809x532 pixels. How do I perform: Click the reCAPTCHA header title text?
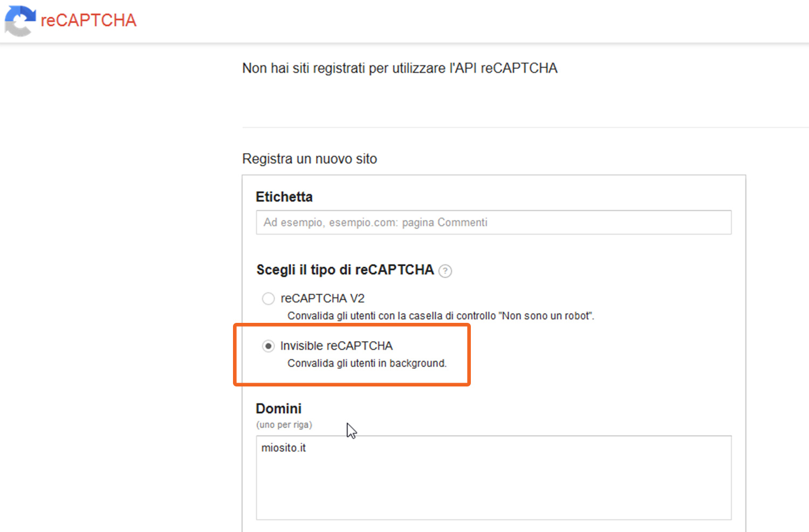pos(88,20)
